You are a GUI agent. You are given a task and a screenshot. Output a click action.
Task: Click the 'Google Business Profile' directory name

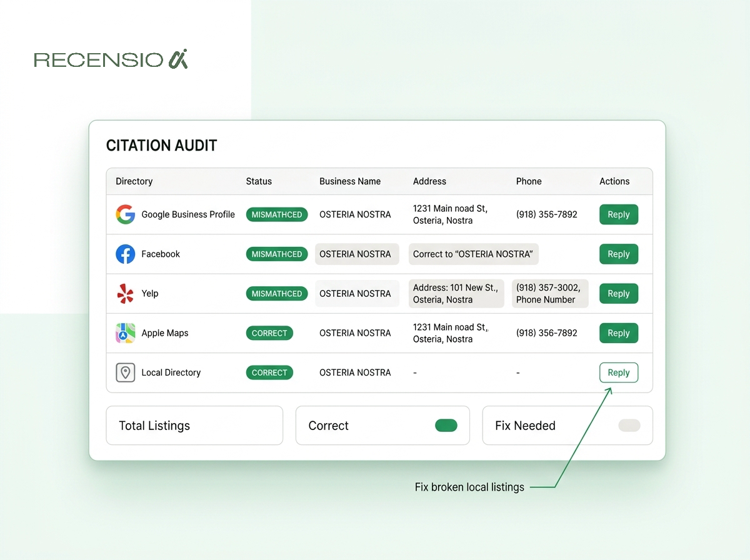(188, 214)
